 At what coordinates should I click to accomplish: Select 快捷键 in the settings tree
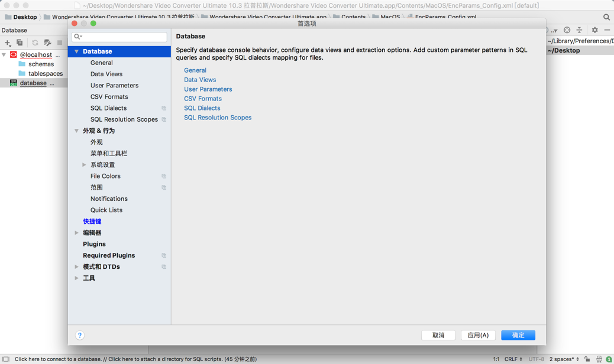92,221
